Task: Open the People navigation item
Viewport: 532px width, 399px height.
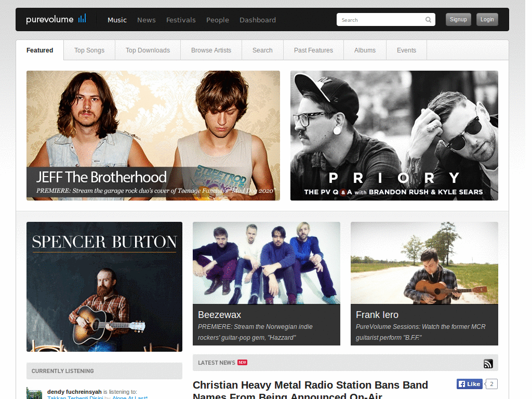Action: pyautogui.click(x=218, y=20)
